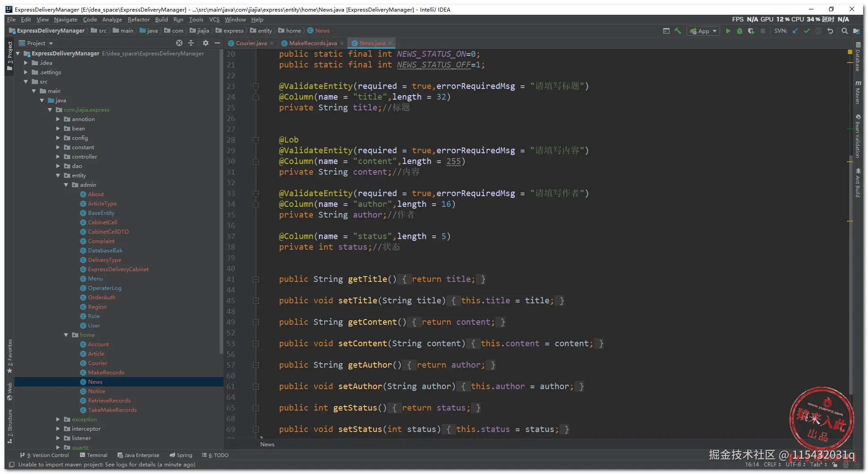Click the Debug bug icon
868x474 pixels.
point(740,31)
